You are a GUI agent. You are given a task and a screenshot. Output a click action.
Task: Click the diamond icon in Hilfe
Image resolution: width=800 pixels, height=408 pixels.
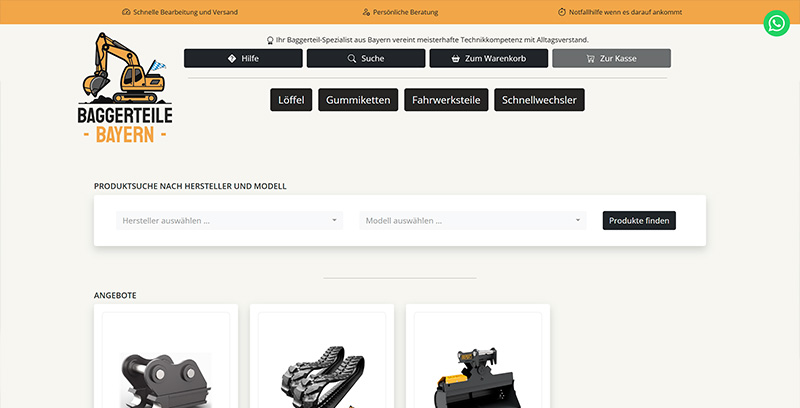click(232, 59)
